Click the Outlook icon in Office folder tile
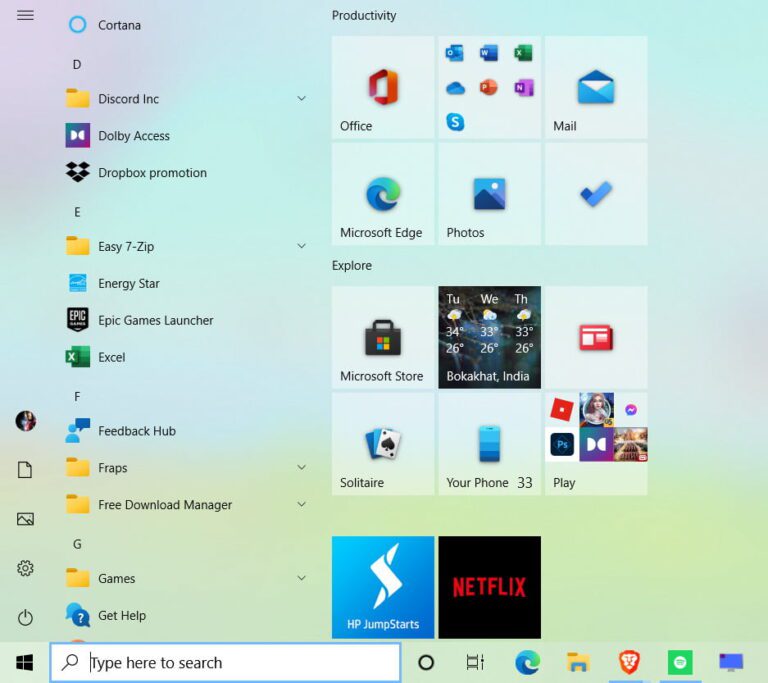This screenshot has width=768, height=683. [455, 53]
